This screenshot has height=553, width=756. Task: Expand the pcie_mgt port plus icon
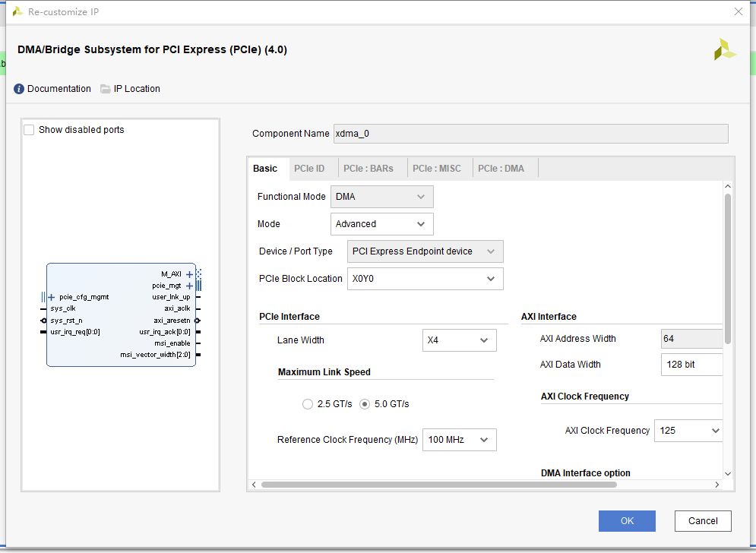(x=189, y=286)
